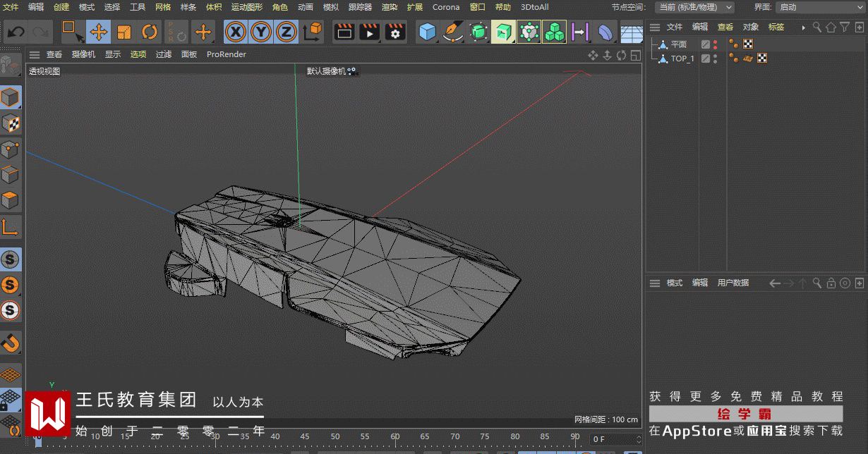
Task: Select the Pen spline tool
Action: 452,32
